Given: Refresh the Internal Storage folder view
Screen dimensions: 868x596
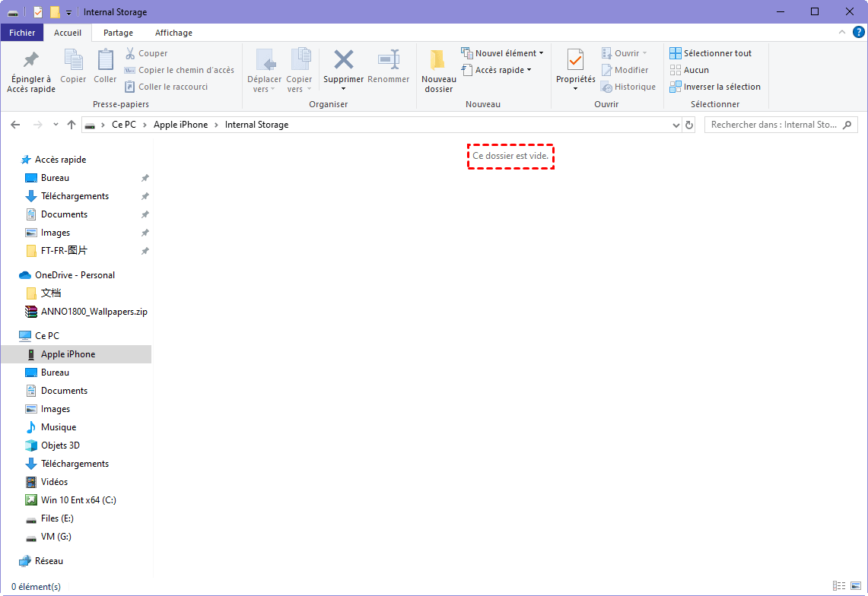Looking at the screenshot, I should click(689, 125).
